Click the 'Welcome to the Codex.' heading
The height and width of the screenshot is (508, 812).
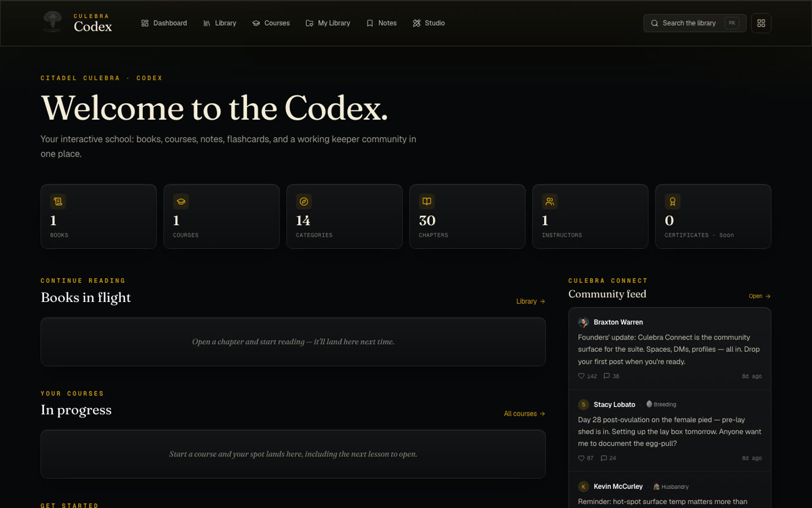(214, 107)
